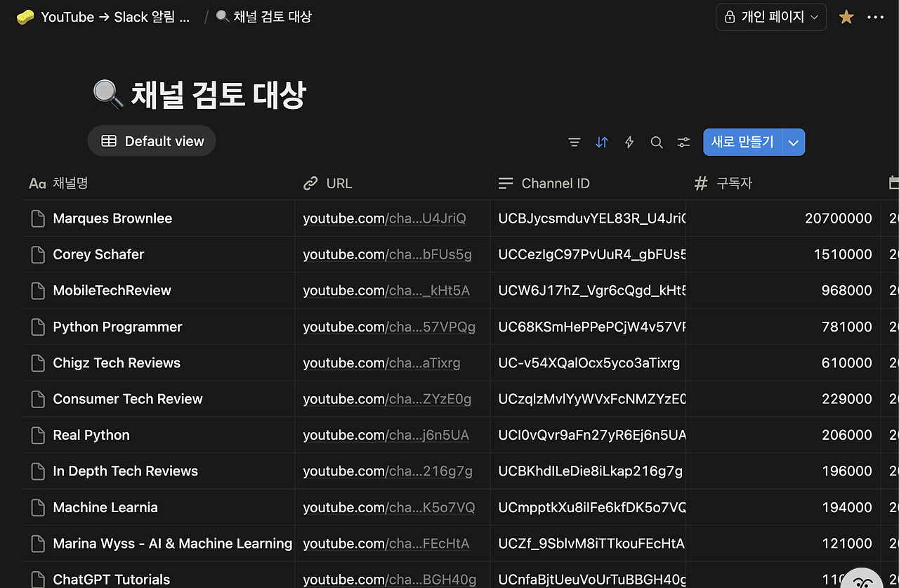899x588 pixels.
Task: Favorite this page with the star icon
Action: click(846, 17)
